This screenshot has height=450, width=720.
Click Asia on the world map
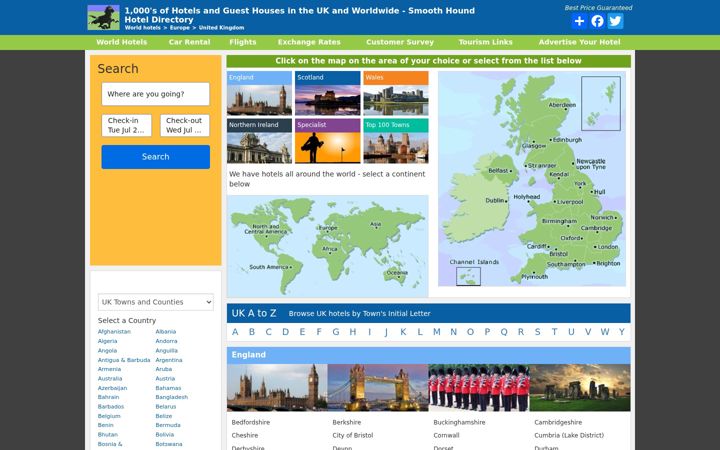(x=376, y=225)
